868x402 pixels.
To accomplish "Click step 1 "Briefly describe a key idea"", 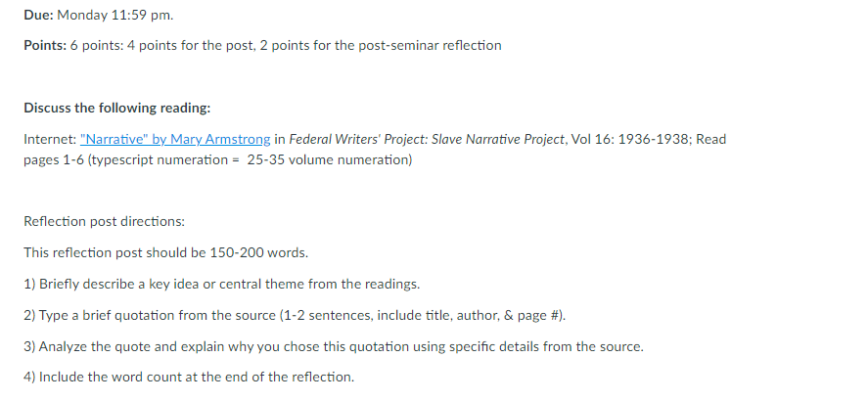I will click(x=222, y=285).
